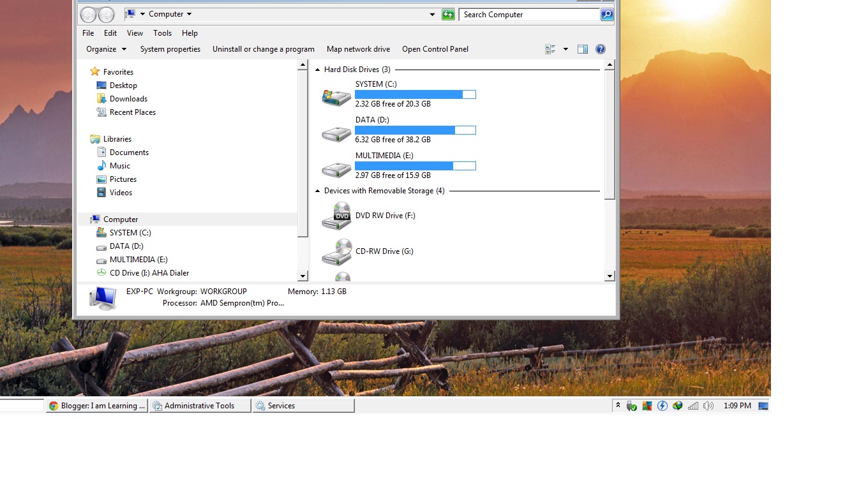This screenshot has width=868, height=490.
Task: Open the views dropdown arrow on toolbar
Action: point(565,49)
